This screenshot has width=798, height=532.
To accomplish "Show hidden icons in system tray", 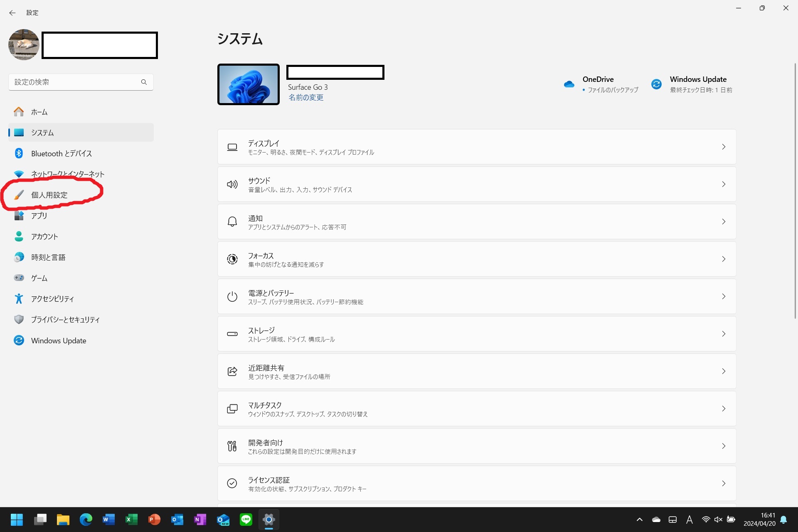I will (640, 520).
